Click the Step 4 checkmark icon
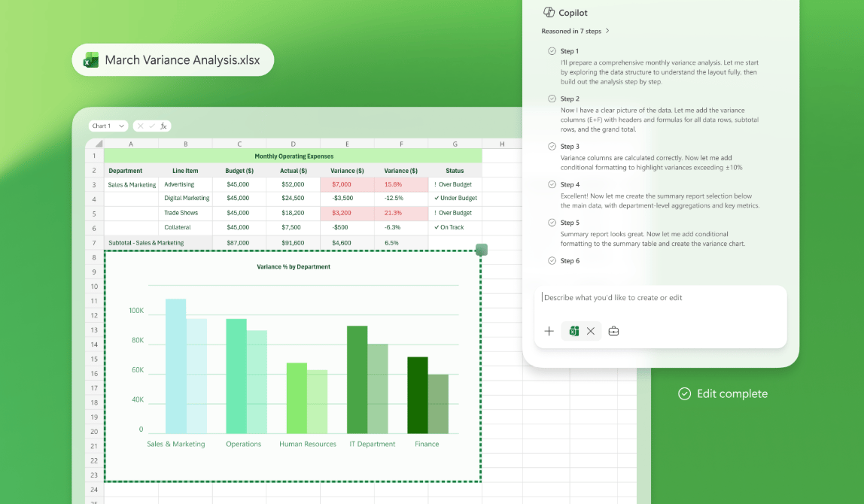This screenshot has height=504, width=864. (x=552, y=184)
